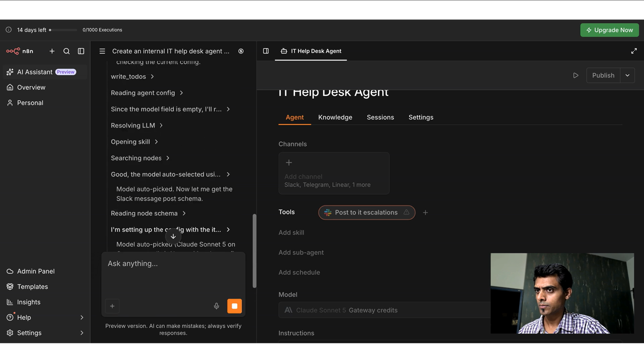Click Add schedule
The image size is (644, 357).
click(x=299, y=272)
